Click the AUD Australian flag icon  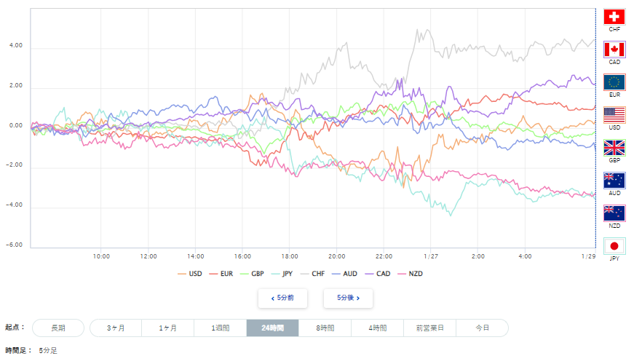tap(614, 181)
